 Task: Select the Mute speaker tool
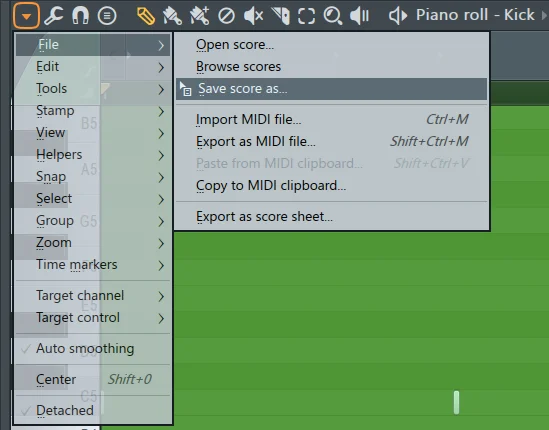(253, 16)
